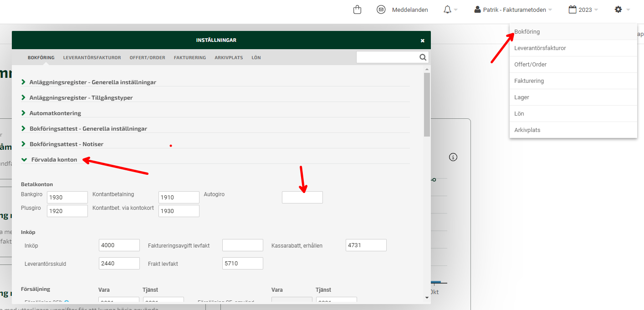The image size is (644, 310).
Task: Click the scrollbar up arrow
Action: pos(427,69)
